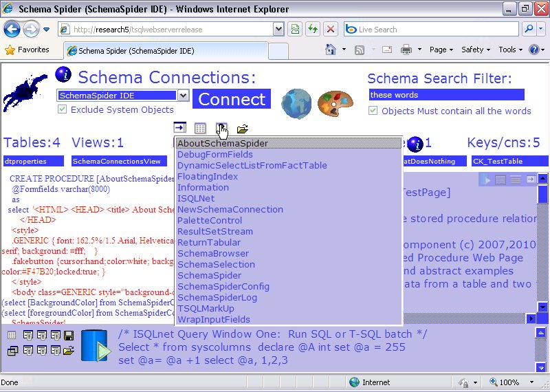Viewport: 550px width, 392px height.
Task: Expand the SchemaSpider IDE connection dropdown
Action: (x=183, y=96)
